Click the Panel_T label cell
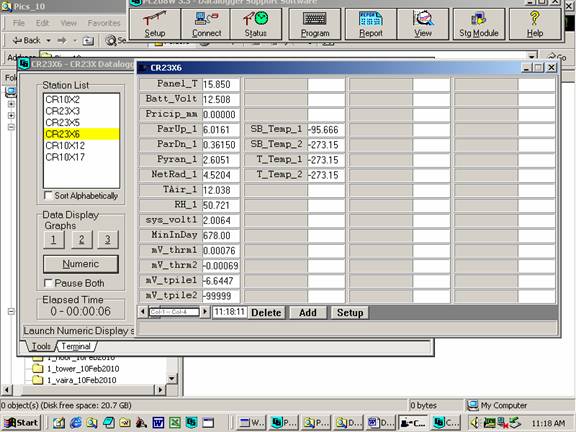Viewport: 576px width, 432px height. (171, 84)
